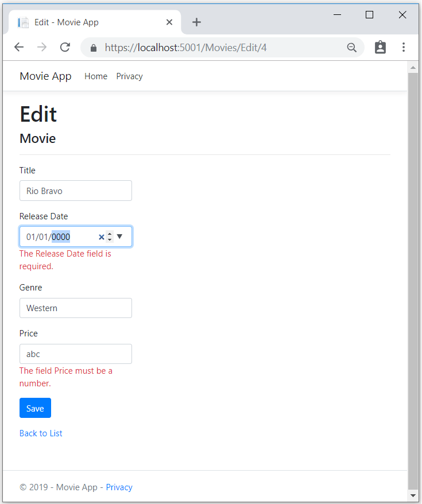
Task: Click the up arrow of the date stepper
Action: 110,234
